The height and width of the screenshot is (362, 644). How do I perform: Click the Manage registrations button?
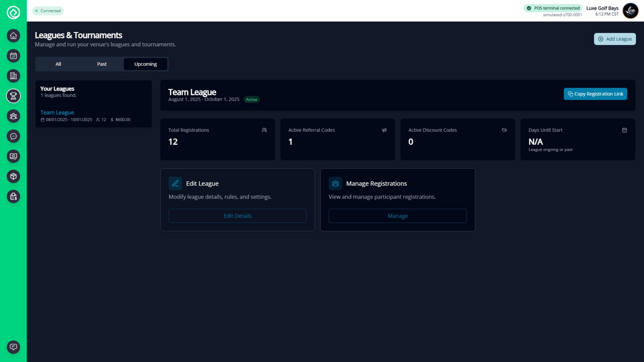coord(397,216)
